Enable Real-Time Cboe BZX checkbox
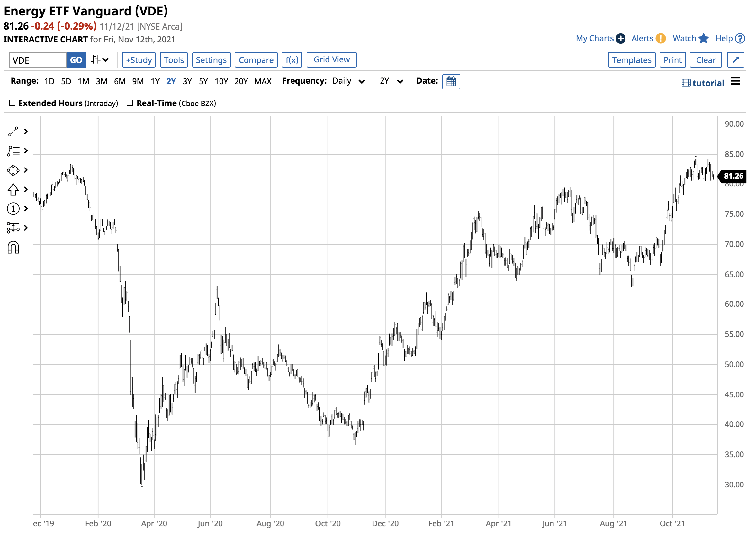This screenshot has height=535, width=756. pyautogui.click(x=130, y=103)
